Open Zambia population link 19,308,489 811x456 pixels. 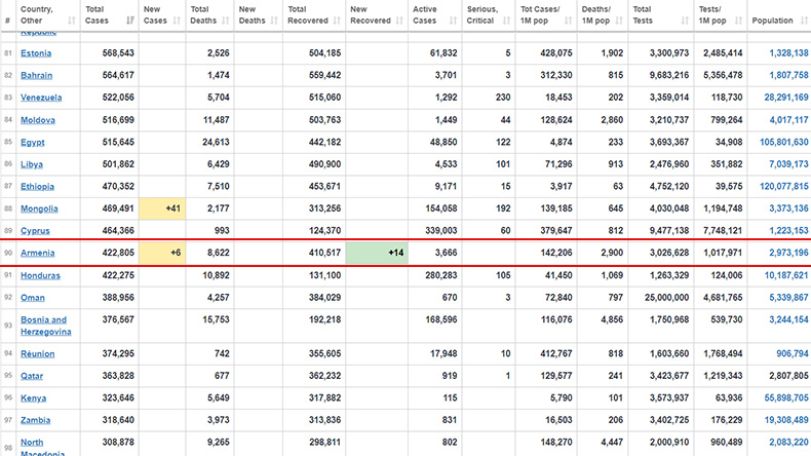786,420
